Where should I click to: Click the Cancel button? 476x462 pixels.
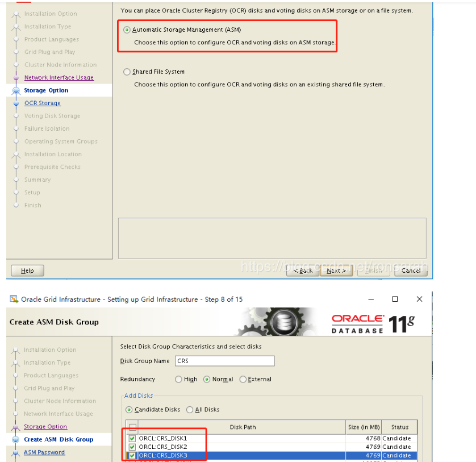[411, 270]
